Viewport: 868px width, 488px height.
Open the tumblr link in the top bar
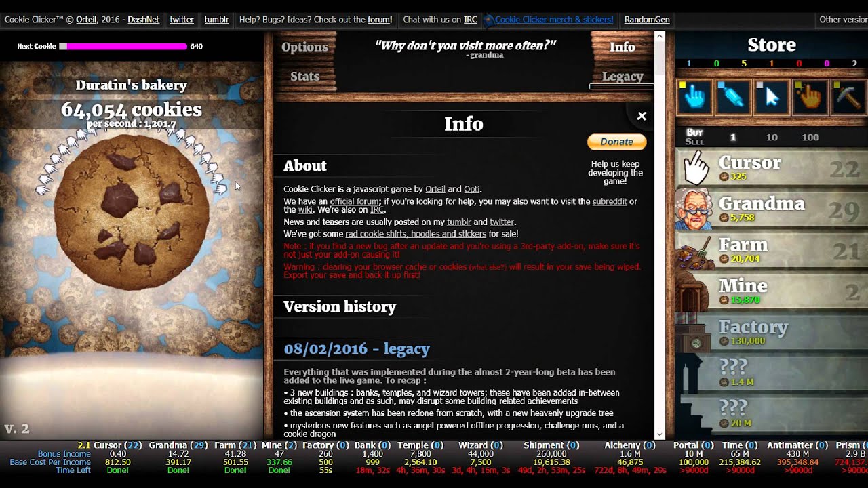point(216,20)
